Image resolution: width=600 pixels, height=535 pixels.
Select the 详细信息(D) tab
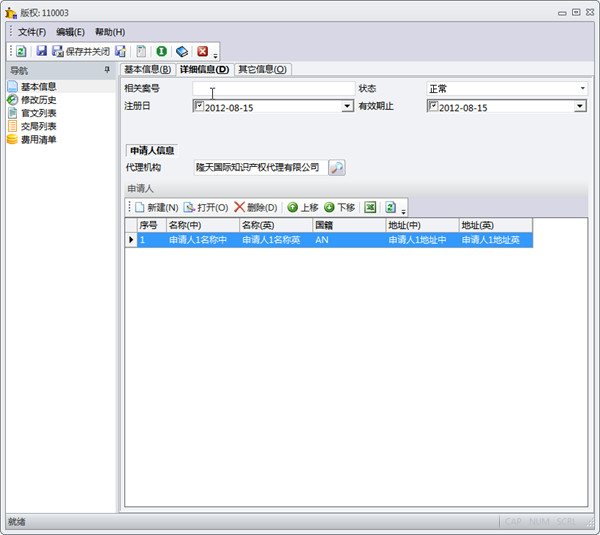(204, 69)
